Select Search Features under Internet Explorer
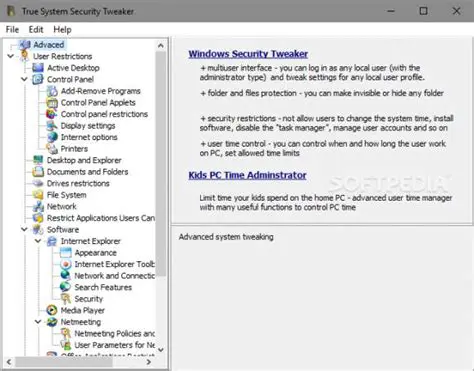The width and height of the screenshot is (474, 371). point(103,287)
